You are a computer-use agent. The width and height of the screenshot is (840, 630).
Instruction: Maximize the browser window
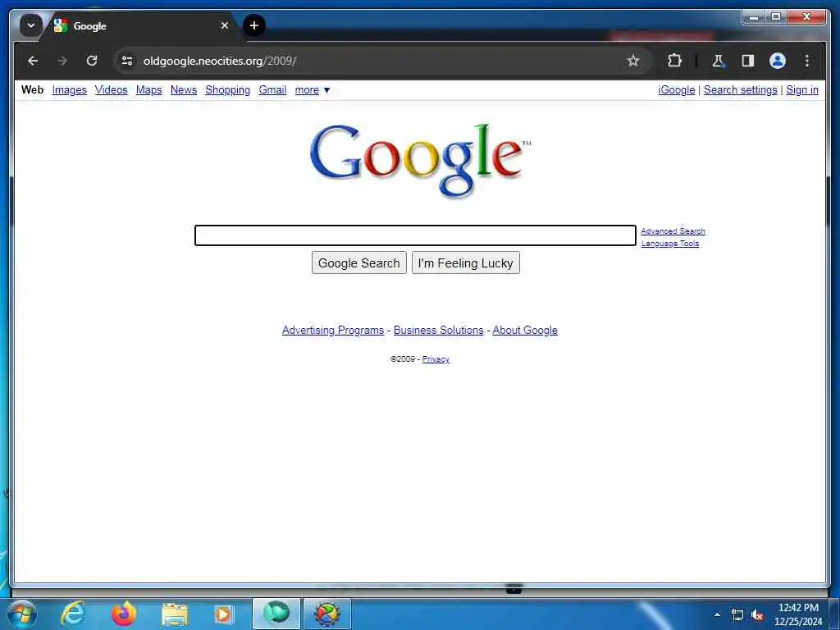coord(776,16)
